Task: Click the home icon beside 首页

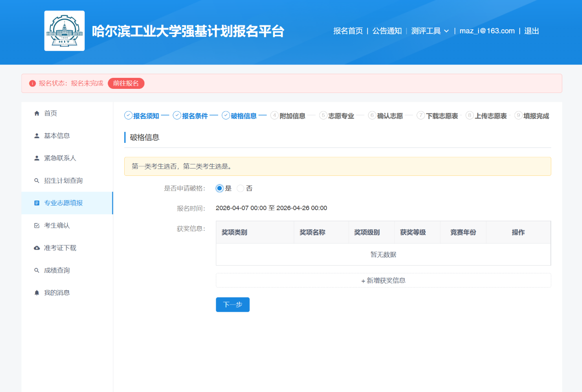Action: [x=37, y=113]
